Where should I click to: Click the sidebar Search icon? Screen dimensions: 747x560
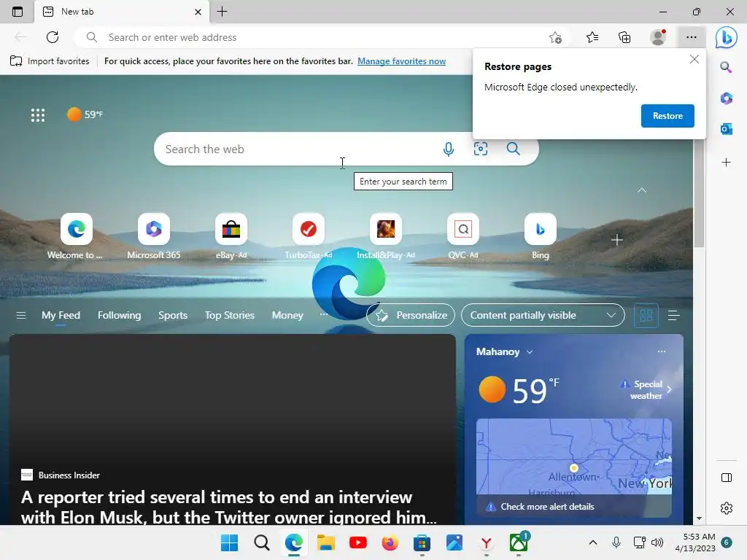pos(726,67)
